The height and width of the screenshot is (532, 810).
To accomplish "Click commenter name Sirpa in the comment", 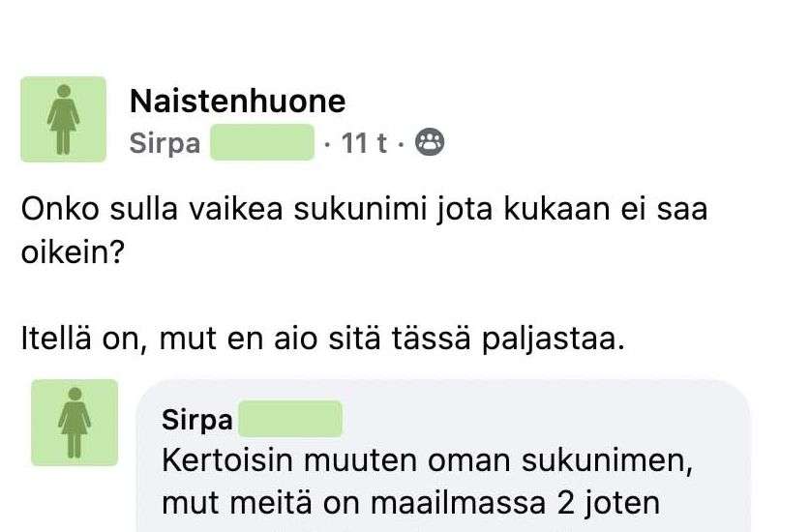I will tap(197, 421).
